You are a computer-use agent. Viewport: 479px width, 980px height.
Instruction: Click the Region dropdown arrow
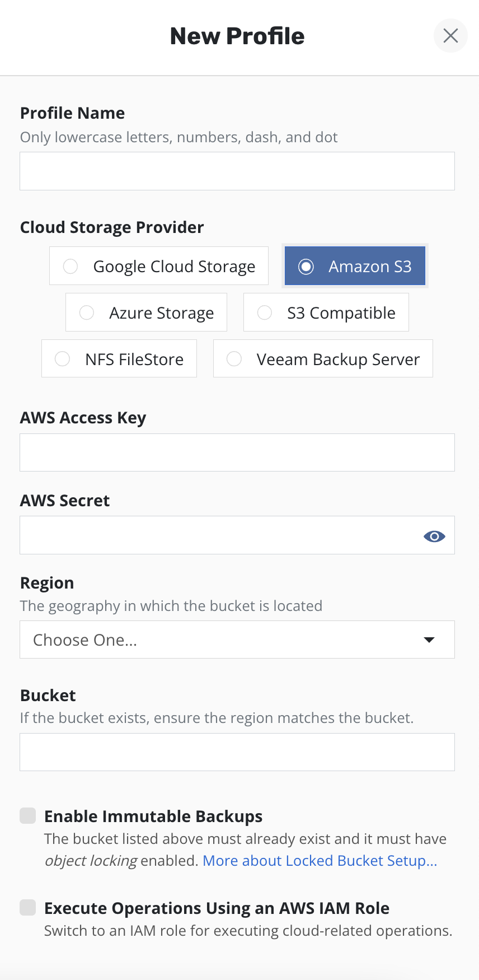pyautogui.click(x=429, y=640)
